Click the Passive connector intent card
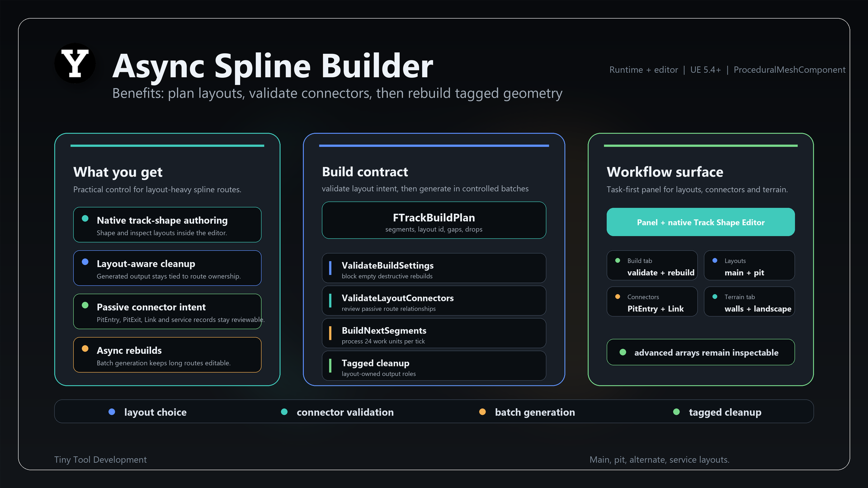This screenshot has width=868, height=488. coord(167,311)
